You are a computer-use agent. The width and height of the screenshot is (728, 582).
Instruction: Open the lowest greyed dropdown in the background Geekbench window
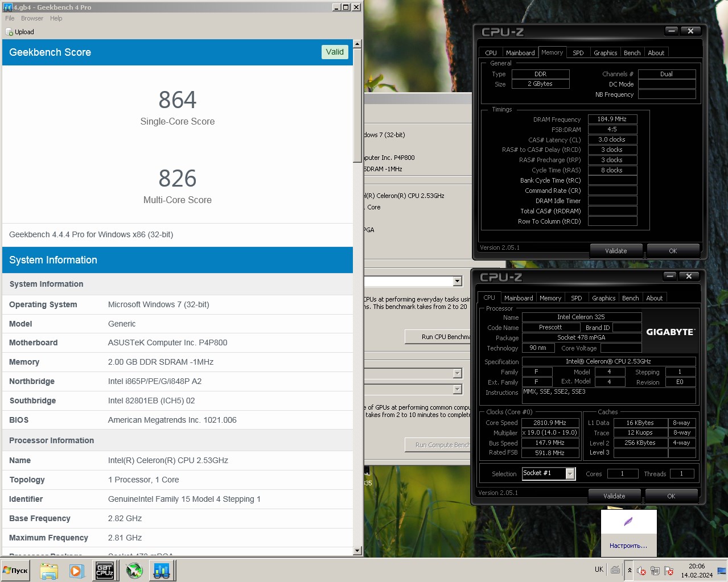(x=457, y=389)
